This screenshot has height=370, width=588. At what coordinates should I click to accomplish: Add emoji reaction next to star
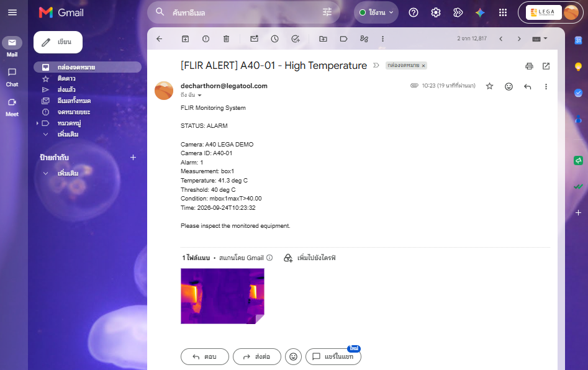coord(509,86)
